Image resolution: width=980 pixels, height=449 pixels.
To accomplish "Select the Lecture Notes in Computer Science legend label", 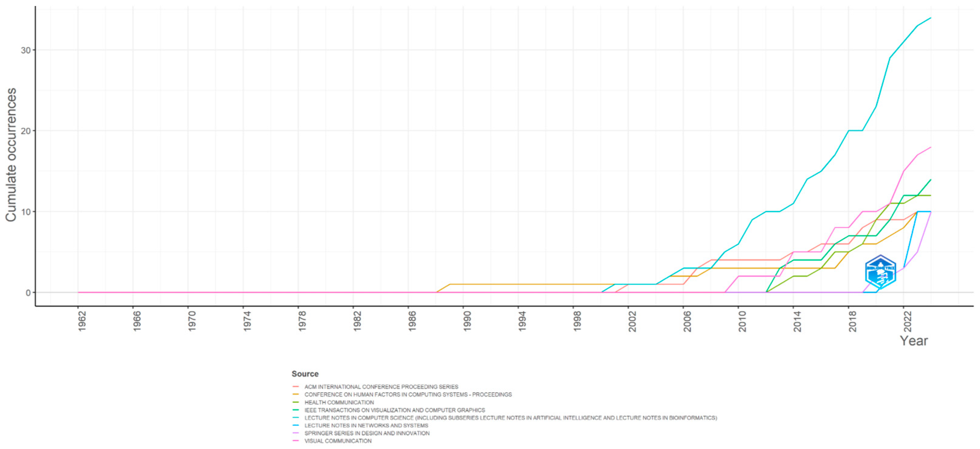I will click(510, 418).
